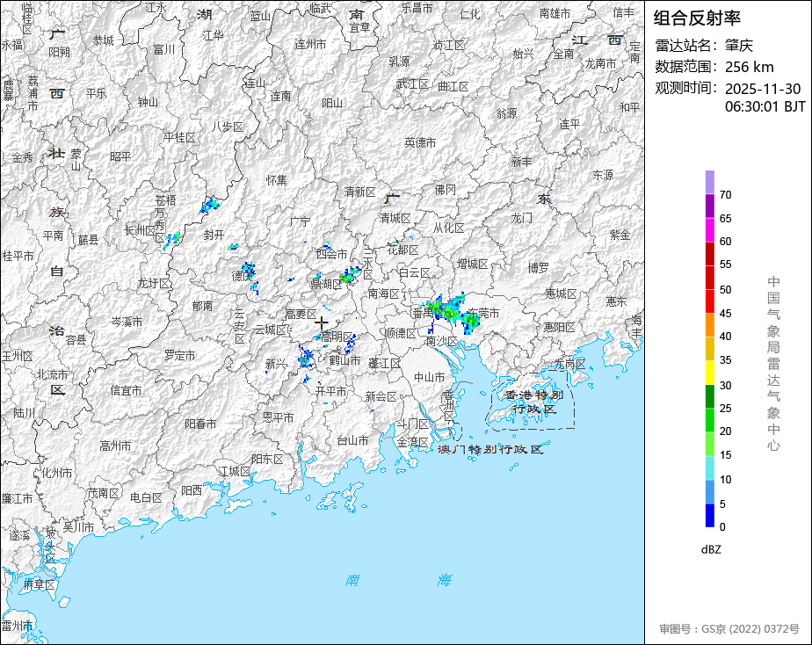Image resolution: width=812 pixels, height=645 pixels.
Task: Click the 怀集 county label
Action: (277, 180)
